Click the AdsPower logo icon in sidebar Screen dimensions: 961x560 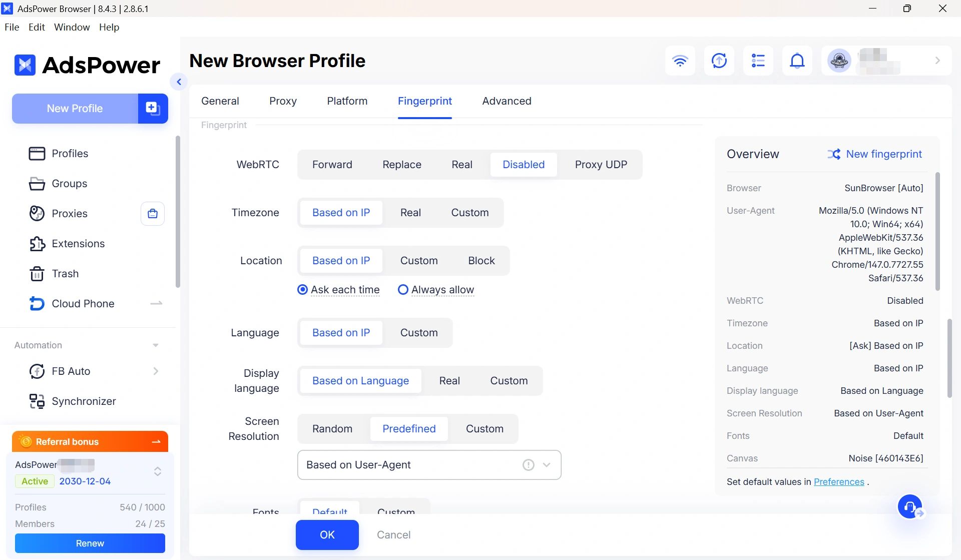[25, 65]
